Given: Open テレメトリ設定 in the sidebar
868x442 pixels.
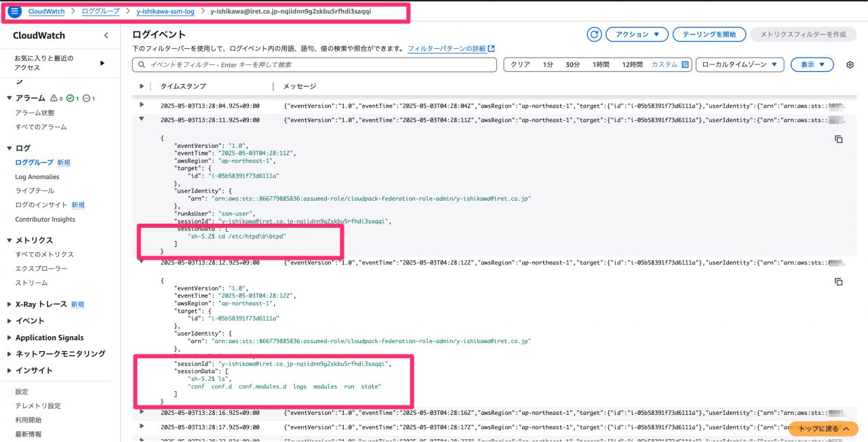Looking at the screenshot, I should (x=38, y=405).
